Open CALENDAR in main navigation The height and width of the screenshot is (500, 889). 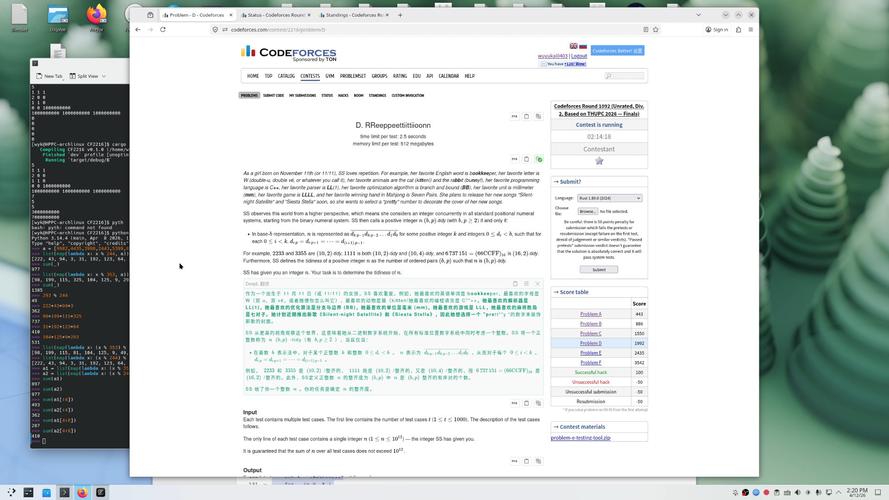click(448, 76)
